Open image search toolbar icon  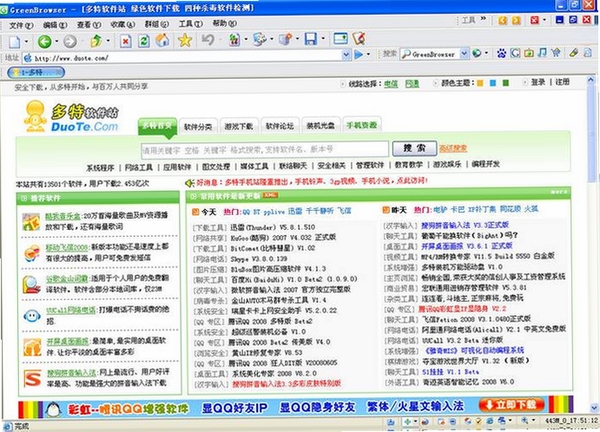click(x=529, y=53)
